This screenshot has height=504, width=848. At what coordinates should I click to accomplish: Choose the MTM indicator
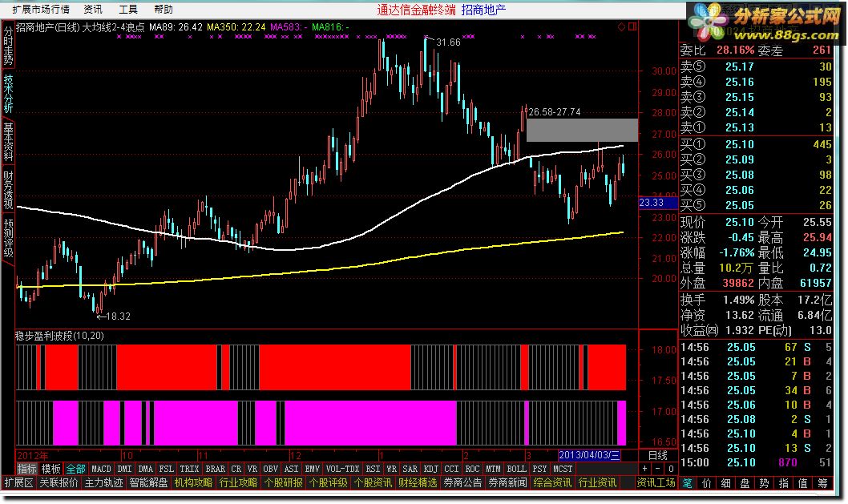pyautogui.click(x=493, y=469)
